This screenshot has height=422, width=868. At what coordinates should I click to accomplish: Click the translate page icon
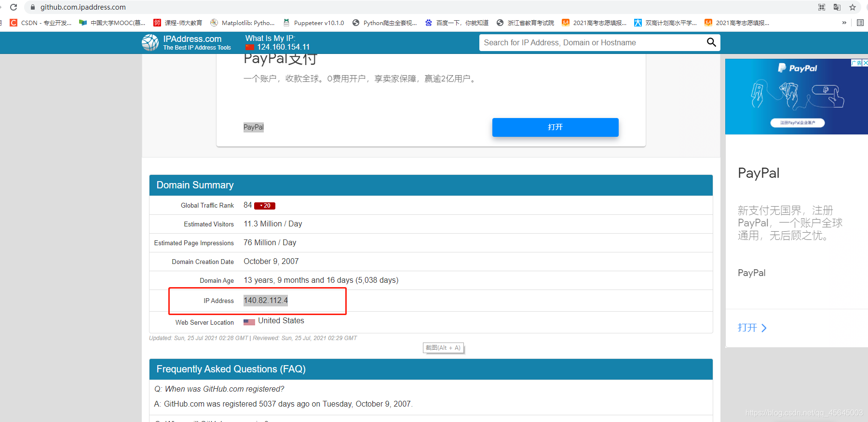837,7
